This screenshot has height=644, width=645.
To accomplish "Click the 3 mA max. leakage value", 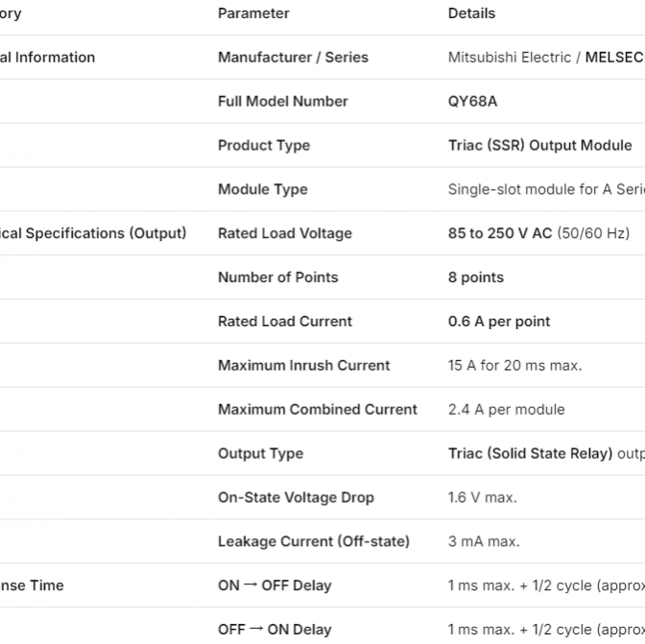I will click(484, 542).
